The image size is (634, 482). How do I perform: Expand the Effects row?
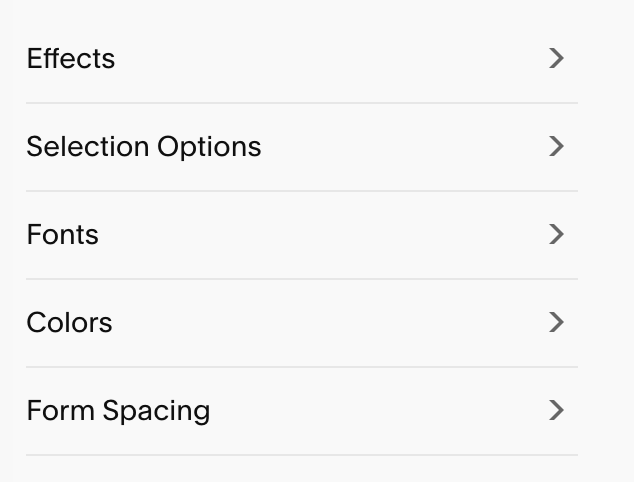(302, 59)
